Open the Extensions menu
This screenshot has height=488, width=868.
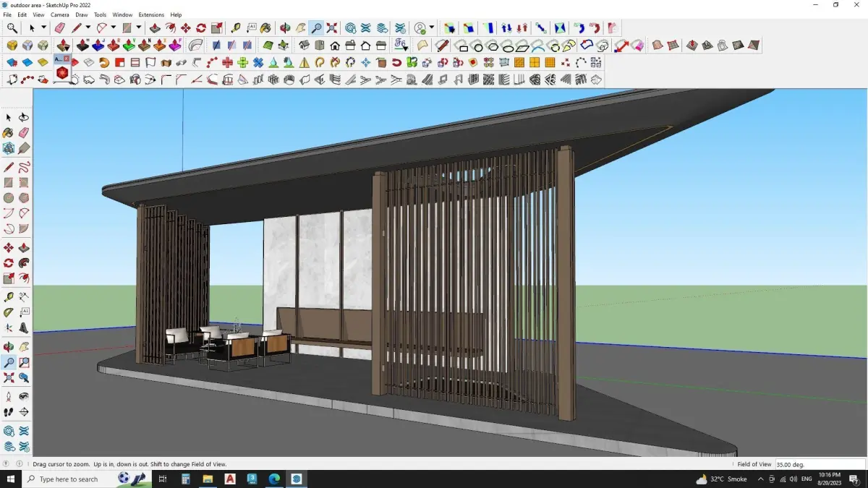(x=151, y=14)
